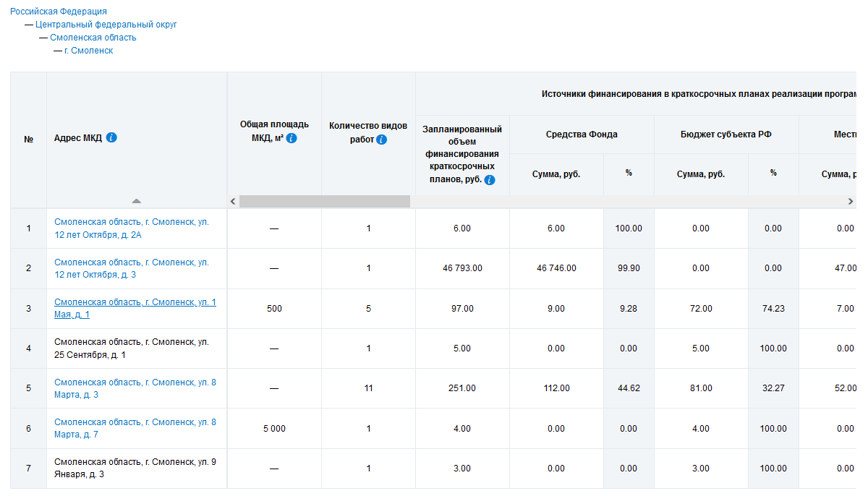Click the Бюджет субъекта РФ column header

pos(726,134)
